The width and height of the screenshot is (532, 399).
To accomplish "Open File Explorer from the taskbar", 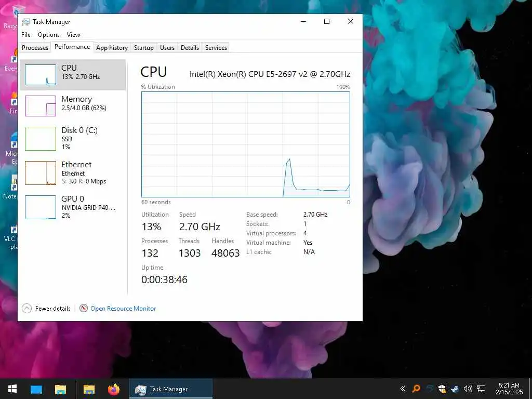I will coord(61,389).
